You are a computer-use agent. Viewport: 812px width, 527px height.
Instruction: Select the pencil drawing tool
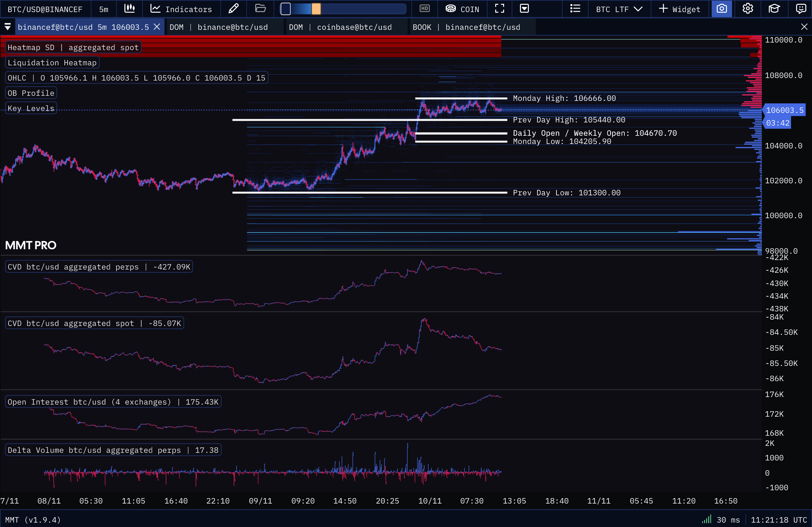tap(233, 9)
